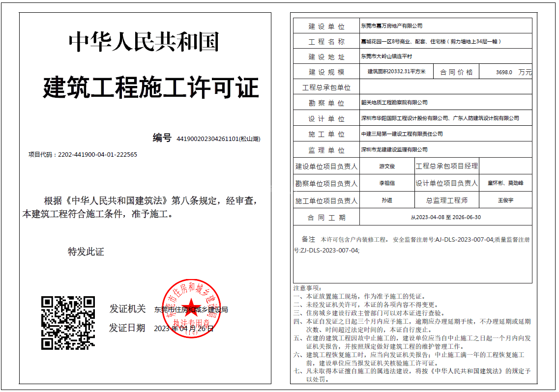Viewport: 559px width, 392px height.
Task: Click the name 游文俊
Action: (387, 167)
